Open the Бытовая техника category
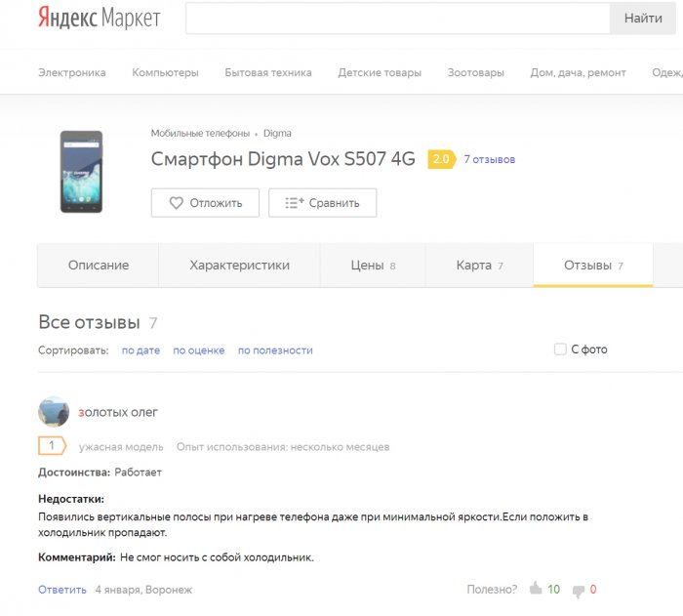The width and height of the screenshot is (683, 616). 268,72
